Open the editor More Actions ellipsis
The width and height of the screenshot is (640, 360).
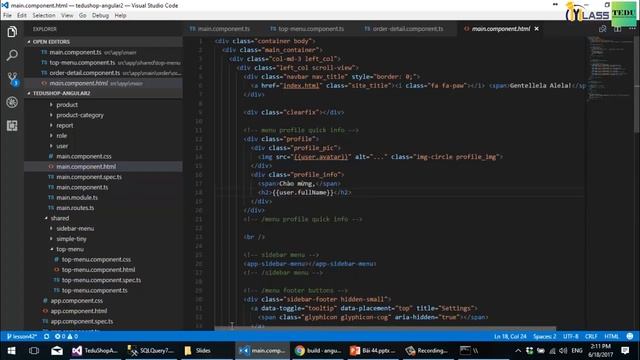632,29
